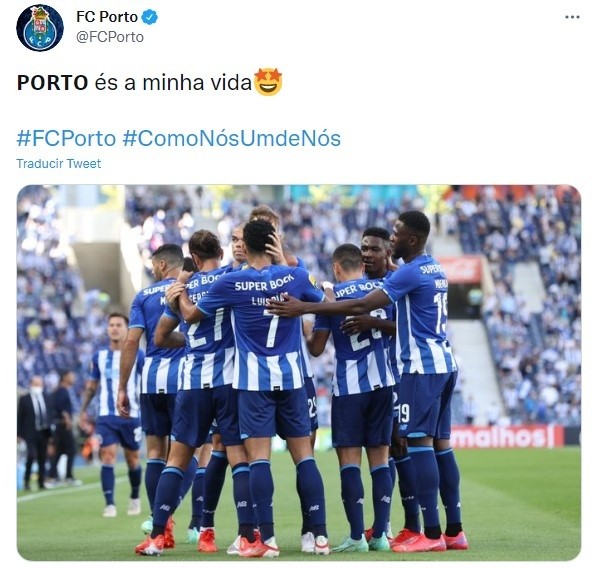The image size is (596, 568).
Task: Click the FC Porto crest avatar
Action: click(40, 28)
